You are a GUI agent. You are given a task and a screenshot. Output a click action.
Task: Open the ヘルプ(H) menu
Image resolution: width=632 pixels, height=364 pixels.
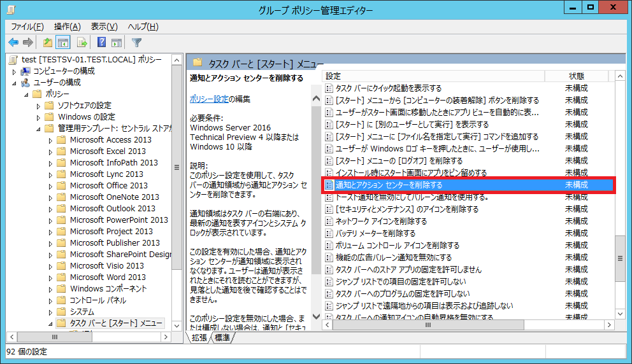tap(143, 27)
